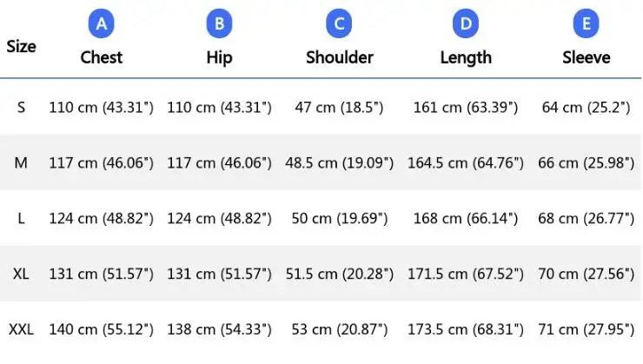
Task: Select the S size row label
Action: click(x=21, y=108)
